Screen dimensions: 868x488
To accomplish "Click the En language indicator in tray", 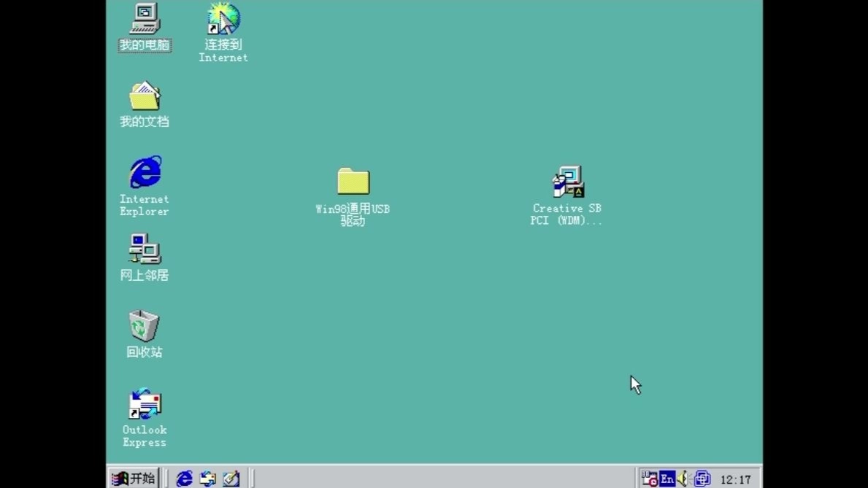I will [x=667, y=479].
